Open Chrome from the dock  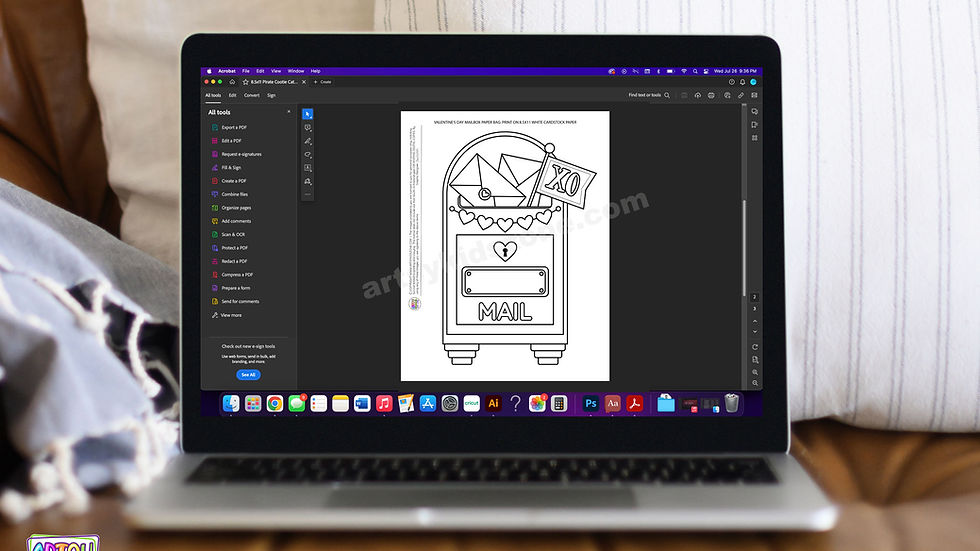(x=274, y=404)
